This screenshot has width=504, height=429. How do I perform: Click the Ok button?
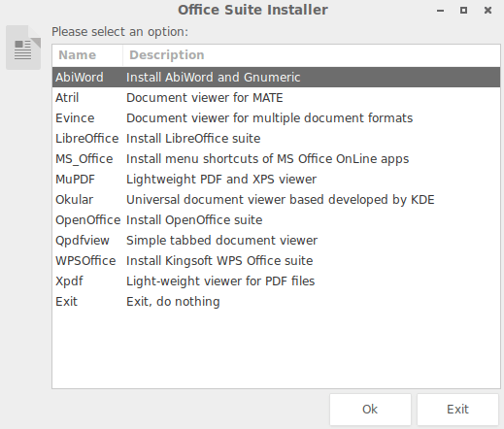click(370, 410)
